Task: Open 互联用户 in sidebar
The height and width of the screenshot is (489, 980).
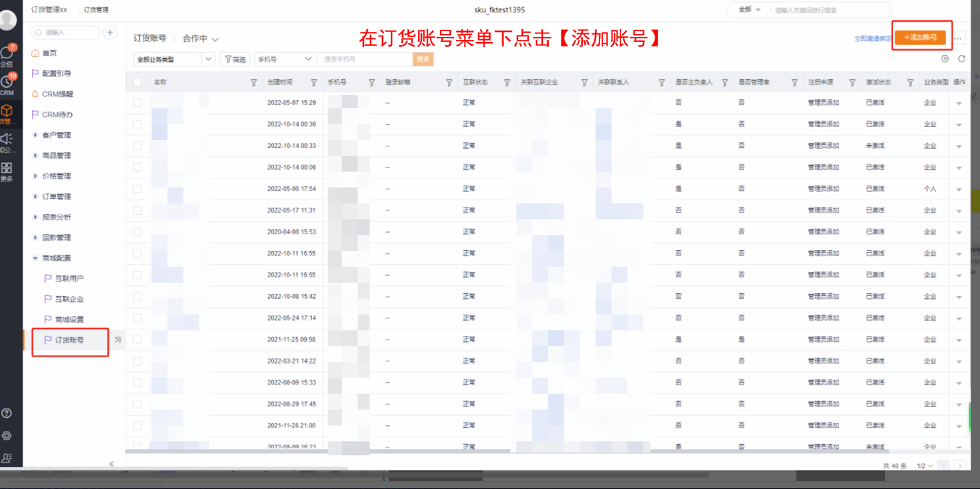Action: pyautogui.click(x=70, y=279)
